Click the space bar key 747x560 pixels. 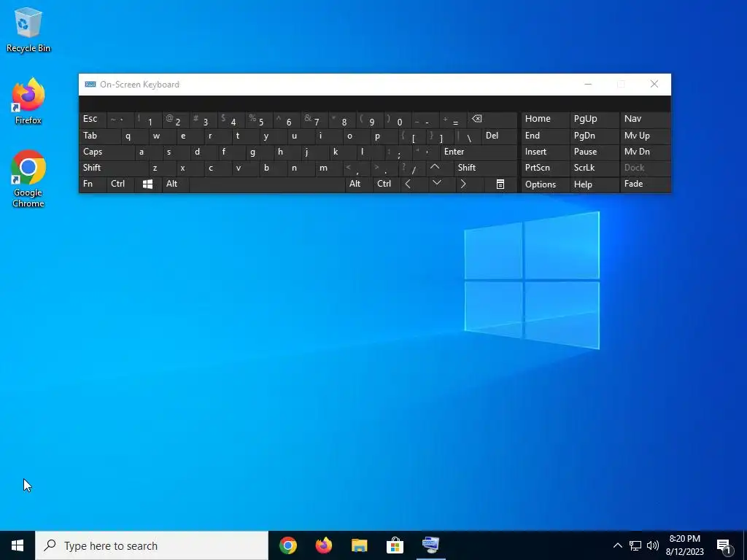[x=267, y=184]
